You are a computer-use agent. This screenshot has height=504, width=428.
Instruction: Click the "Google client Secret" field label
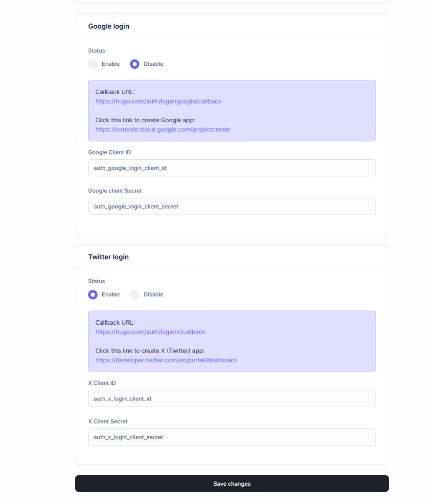point(115,191)
